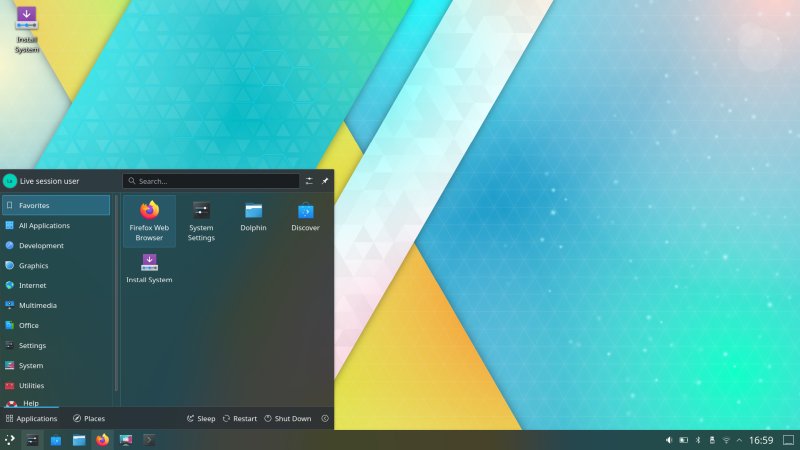Open the Install System desktop icon
The image size is (800, 450).
[x=27, y=30]
